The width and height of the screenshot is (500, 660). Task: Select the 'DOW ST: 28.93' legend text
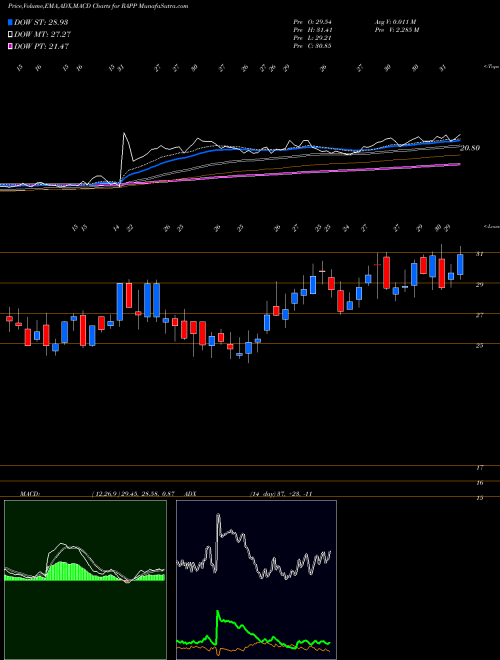click(x=41, y=22)
